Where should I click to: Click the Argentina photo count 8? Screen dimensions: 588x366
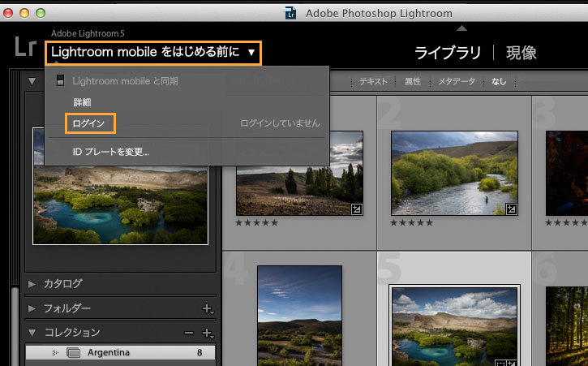click(200, 352)
